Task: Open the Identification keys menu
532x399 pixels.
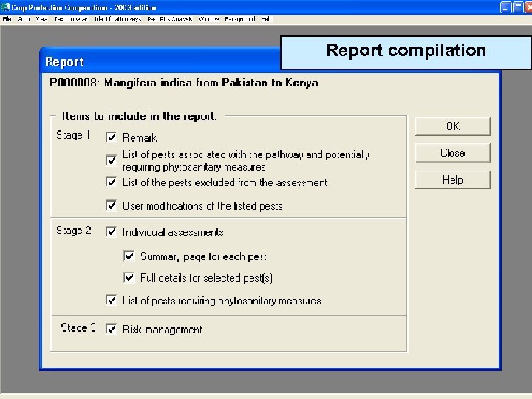Action: pyautogui.click(x=117, y=19)
